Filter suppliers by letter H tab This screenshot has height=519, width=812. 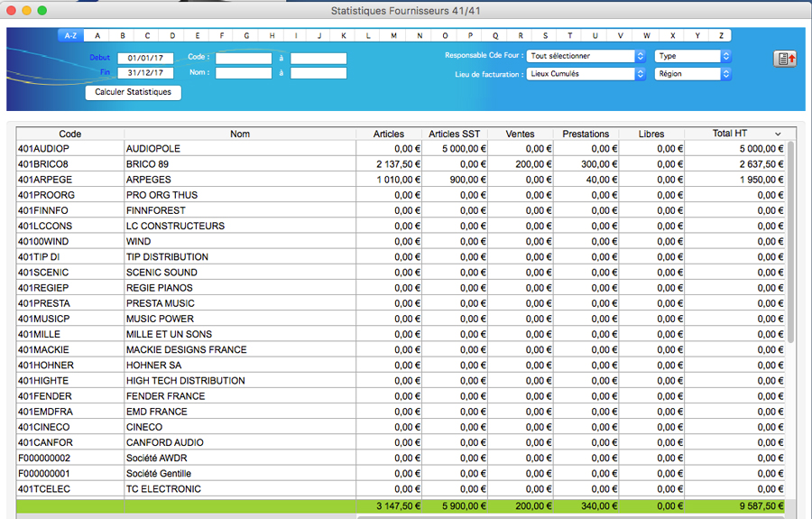pyautogui.click(x=272, y=35)
